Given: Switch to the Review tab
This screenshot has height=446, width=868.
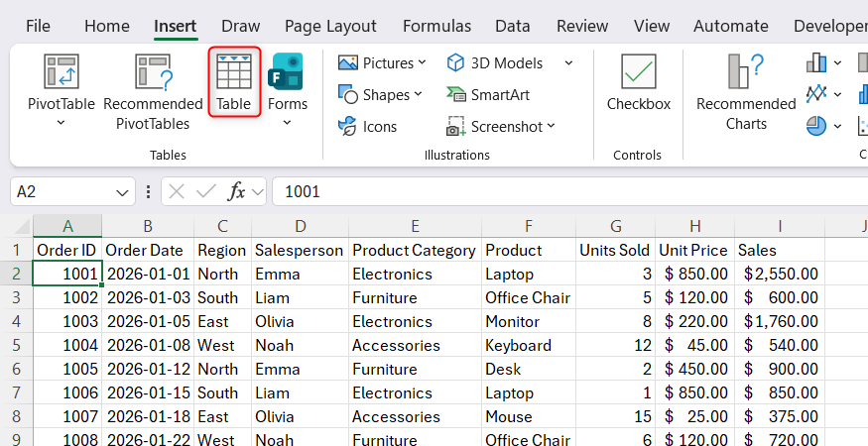Looking at the screenshot, I should click(x=581, y=26).
